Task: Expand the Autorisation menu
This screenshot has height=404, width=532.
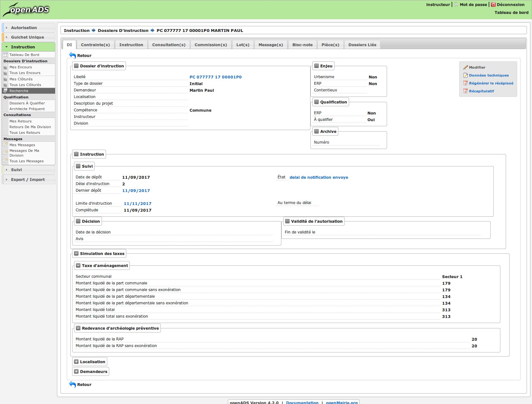Action: (28, 28)
